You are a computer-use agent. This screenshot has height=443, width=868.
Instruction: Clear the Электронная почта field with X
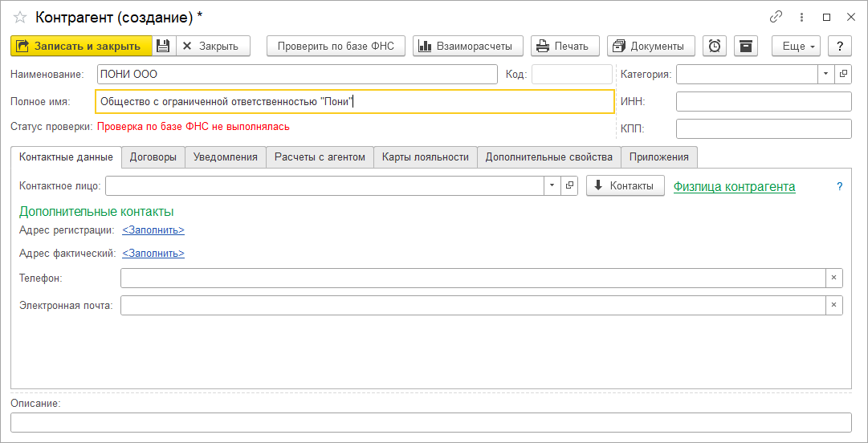pyautogui.click(x=833, y=305)
